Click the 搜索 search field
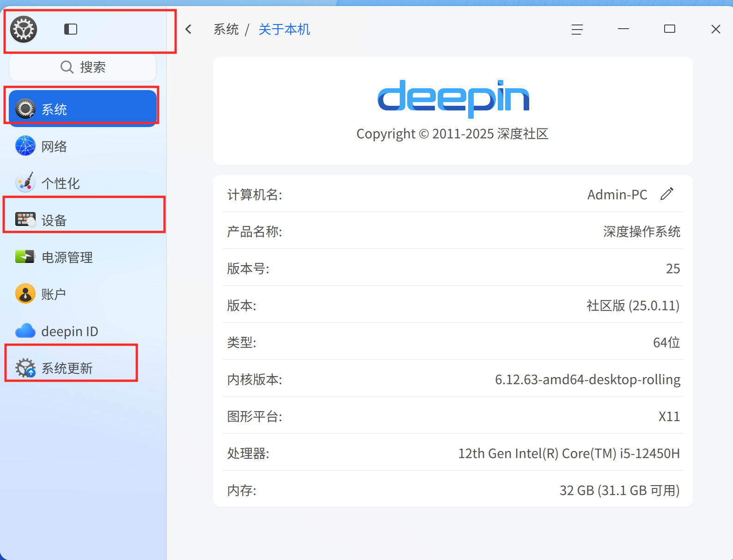The width and height of the screenshot is (733, 560). point(83,67)
